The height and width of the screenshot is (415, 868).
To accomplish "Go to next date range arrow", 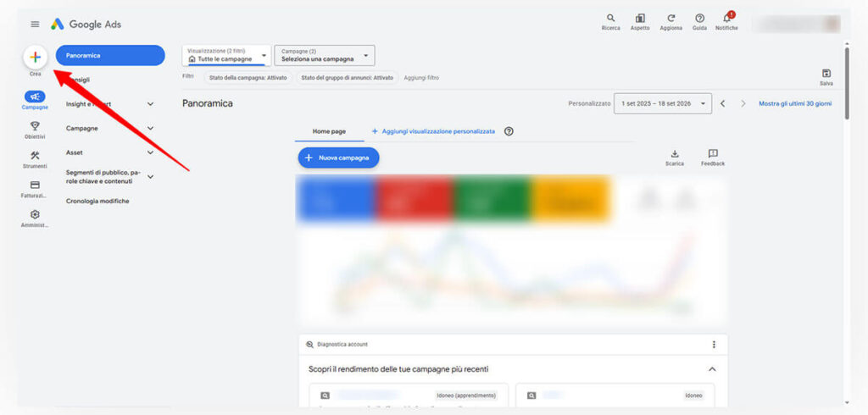I will coord(743,103).
